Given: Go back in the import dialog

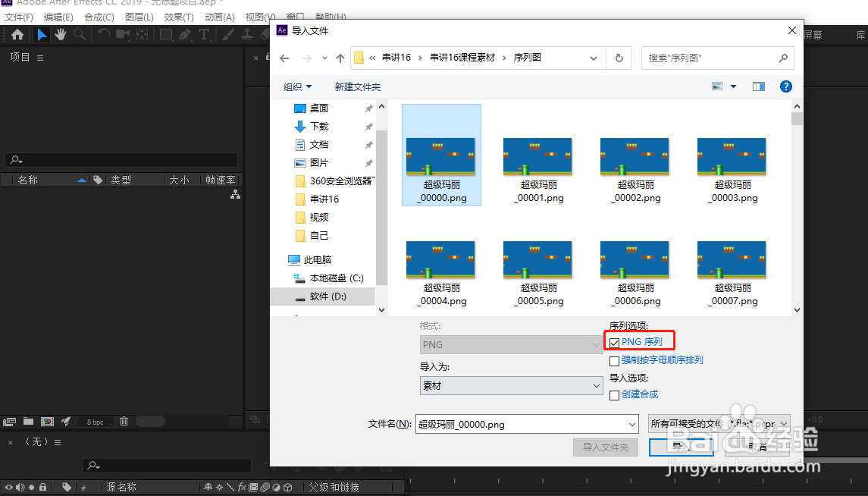Looking at the screenshot, I should click(x=284, y=58).
